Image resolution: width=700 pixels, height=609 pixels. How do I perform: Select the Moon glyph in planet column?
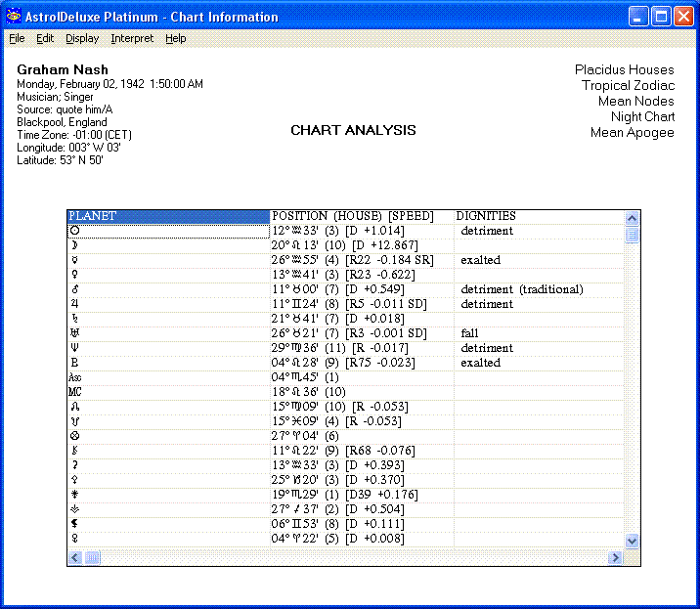pos(74,245)
